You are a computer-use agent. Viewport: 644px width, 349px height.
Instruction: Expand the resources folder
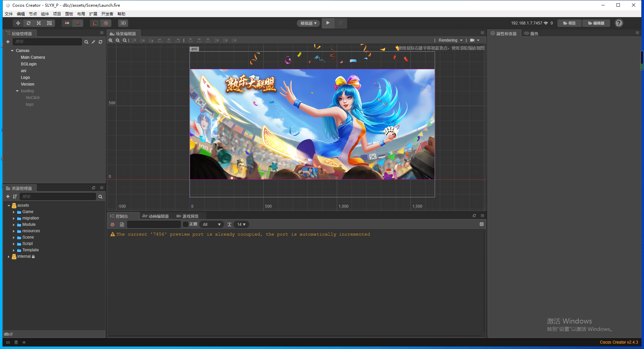pyautogui.click(x=14, y=231)
